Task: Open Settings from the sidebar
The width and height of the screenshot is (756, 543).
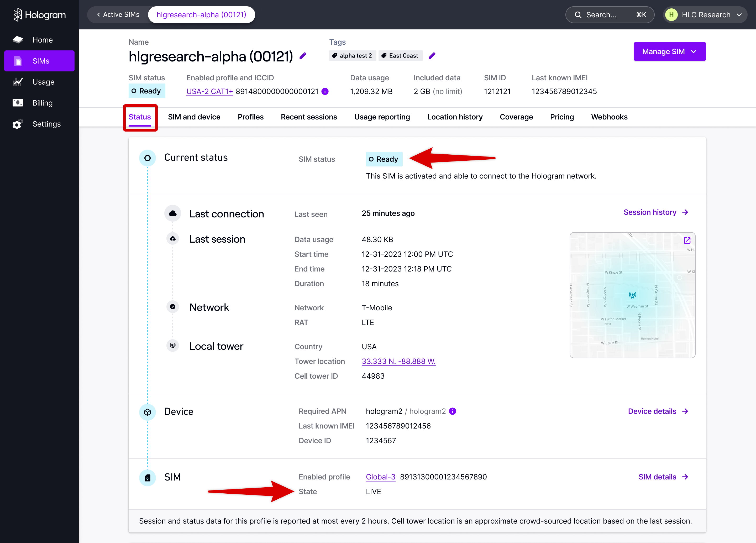Action: click(40, 124)
